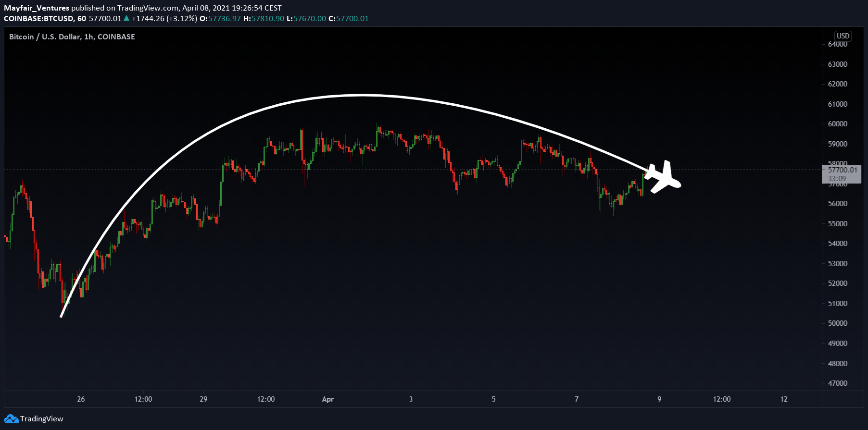Click the USD currency label
The height and width of the screenshot is (430, 868).
[x=843, y=36]
